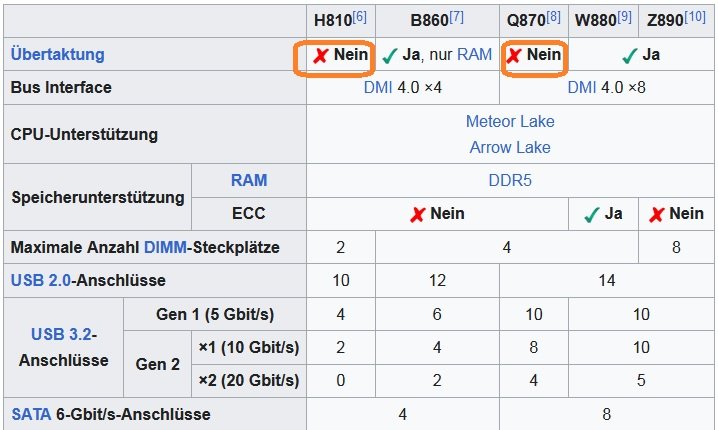Click the red X icon under H810
The height and width of the screenshot is (430, 718).
(321, 55)
